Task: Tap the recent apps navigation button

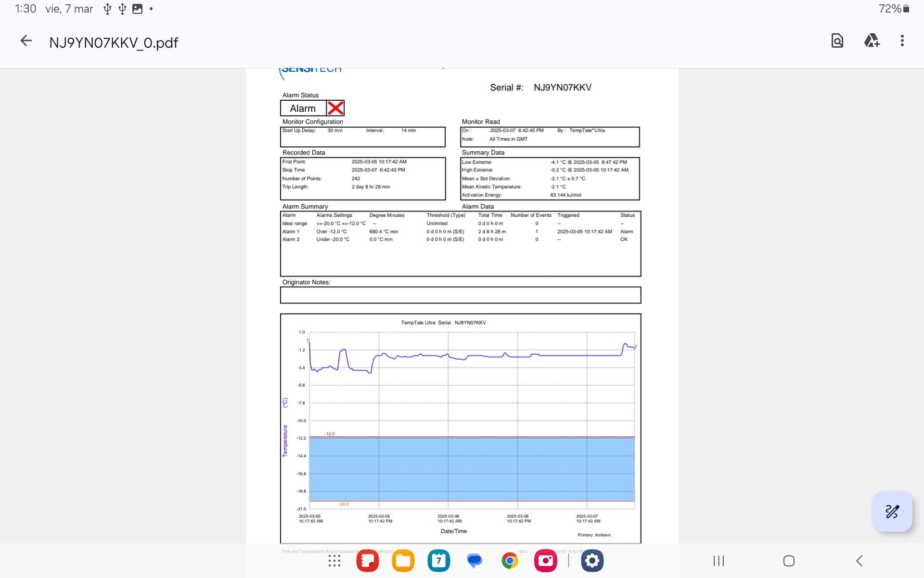Action: (x=719, y=561)
